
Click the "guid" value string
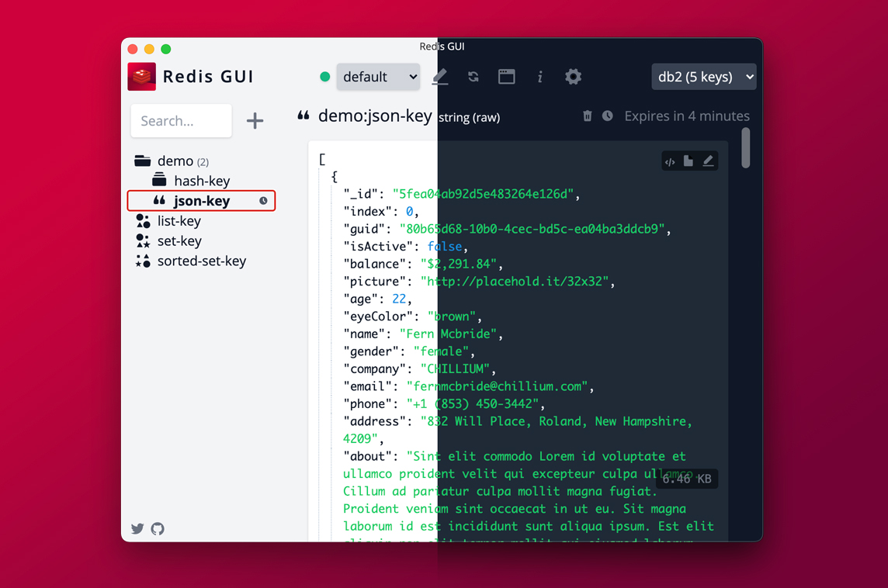532,229
